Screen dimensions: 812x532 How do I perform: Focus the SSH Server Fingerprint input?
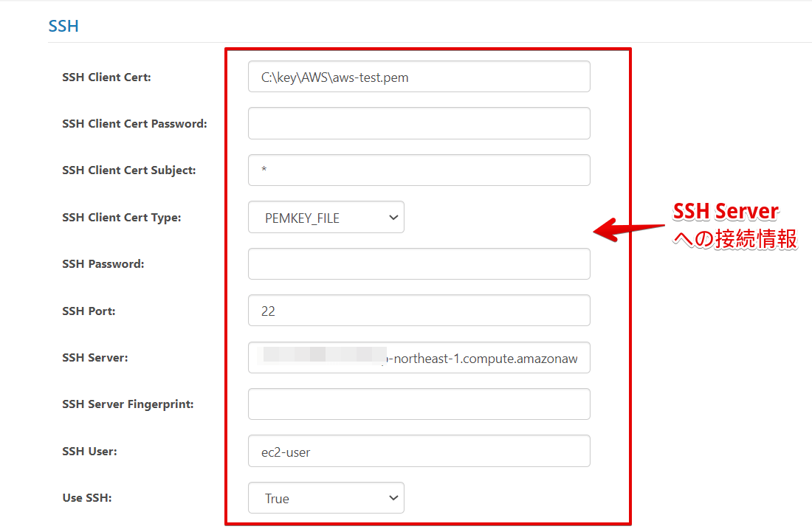pyautogui.click(x=419, y=404)
